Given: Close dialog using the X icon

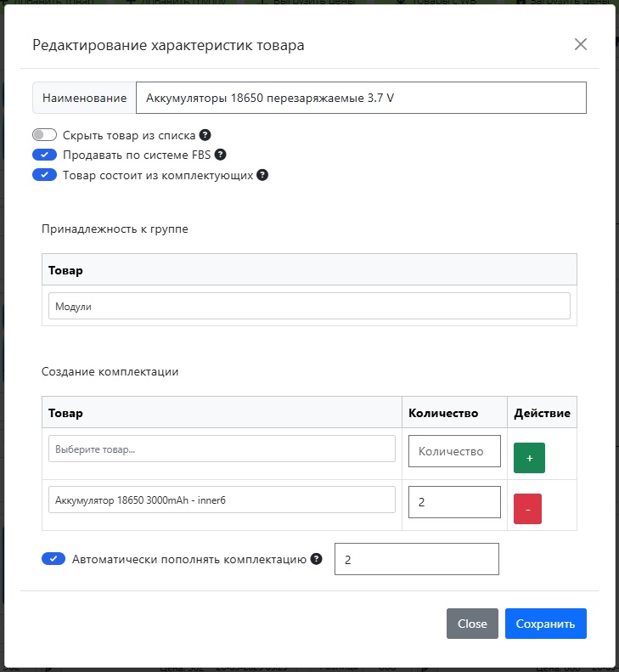Looking at the screenshot, I should tap(581, 44).
